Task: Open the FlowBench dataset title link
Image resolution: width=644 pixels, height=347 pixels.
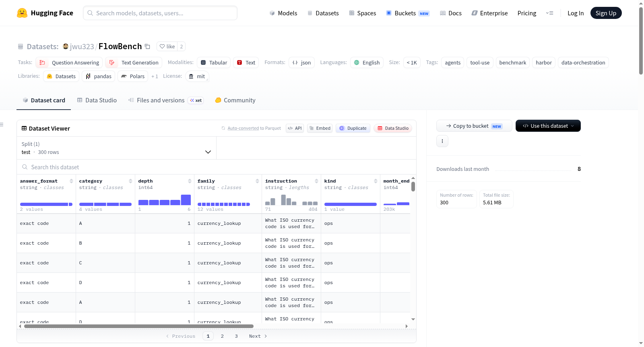Action: coord(120,46)
